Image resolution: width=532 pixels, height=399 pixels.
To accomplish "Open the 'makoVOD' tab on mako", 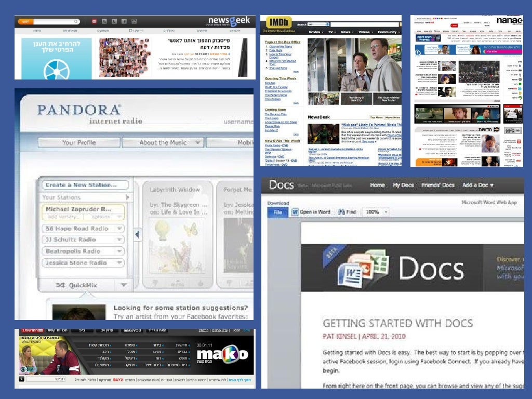I will (132, 330).
